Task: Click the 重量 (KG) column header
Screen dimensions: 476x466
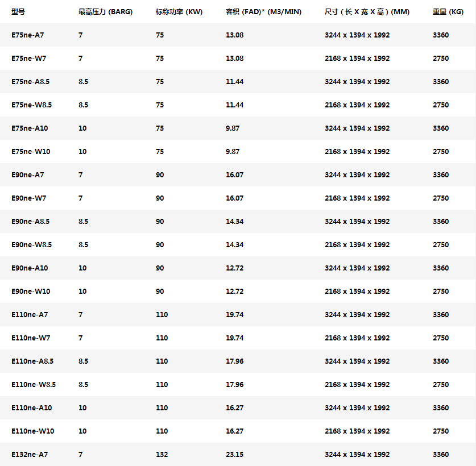Action: pos(448,12)
